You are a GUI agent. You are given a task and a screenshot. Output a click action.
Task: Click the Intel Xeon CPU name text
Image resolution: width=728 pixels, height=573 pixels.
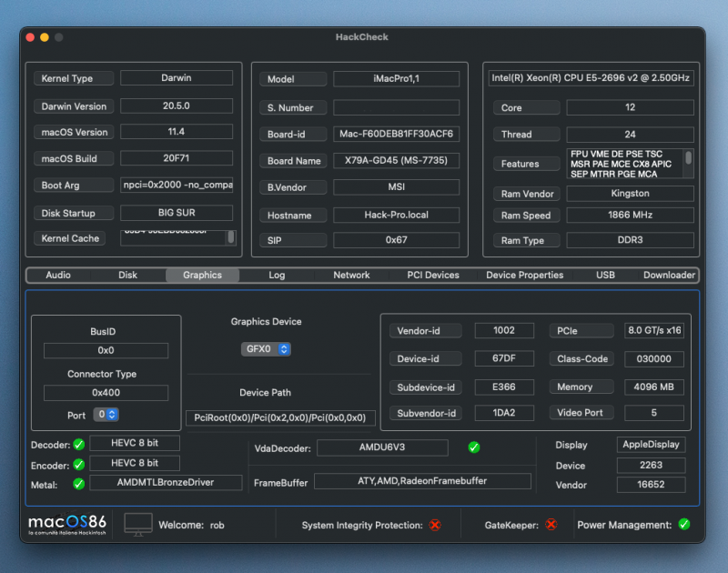coord(591,78)
